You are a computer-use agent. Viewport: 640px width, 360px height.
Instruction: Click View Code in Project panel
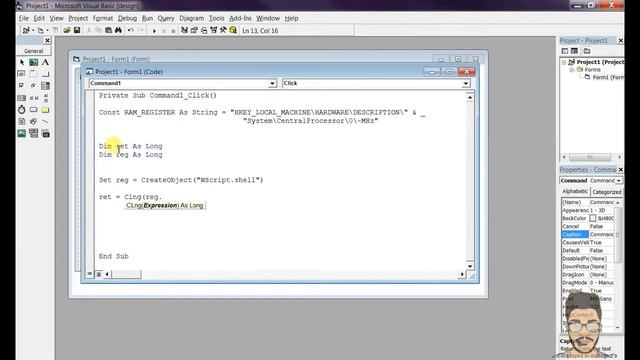tap(565, 51)
